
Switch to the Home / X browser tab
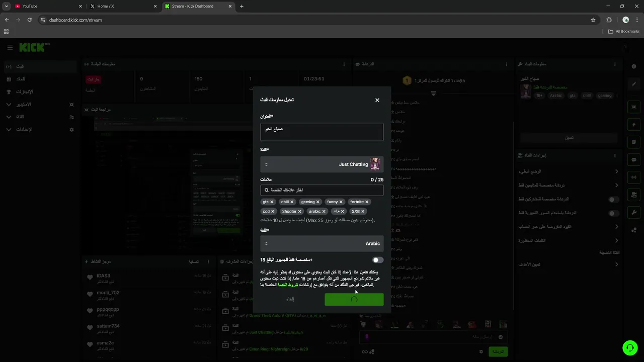coord(123,6)
